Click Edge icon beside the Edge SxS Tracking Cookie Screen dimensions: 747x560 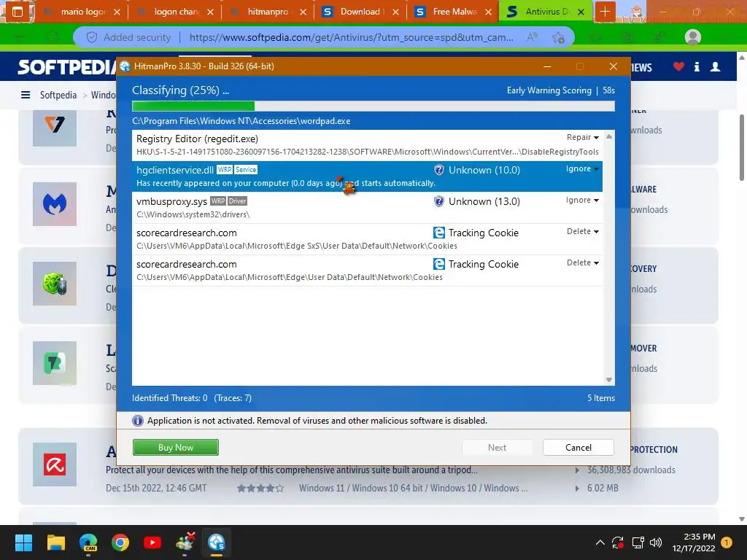tap(438, 233)
